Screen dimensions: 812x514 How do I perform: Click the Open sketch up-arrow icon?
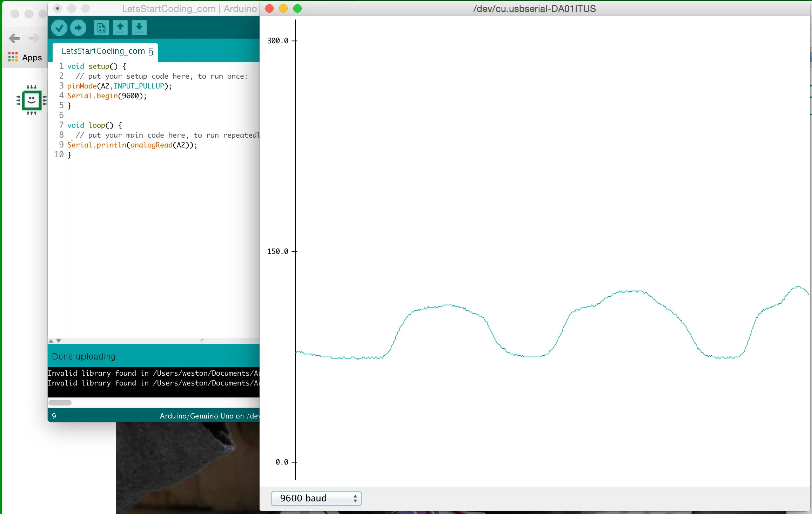point(120,28)
